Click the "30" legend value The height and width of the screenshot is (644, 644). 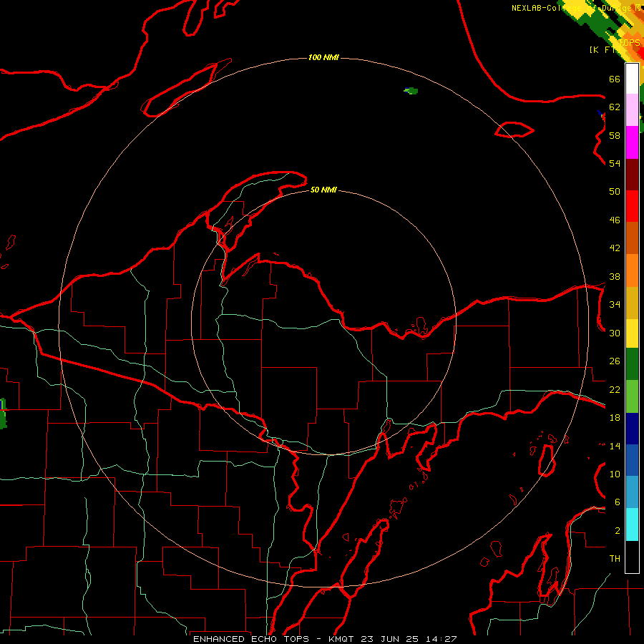point(615,333)
